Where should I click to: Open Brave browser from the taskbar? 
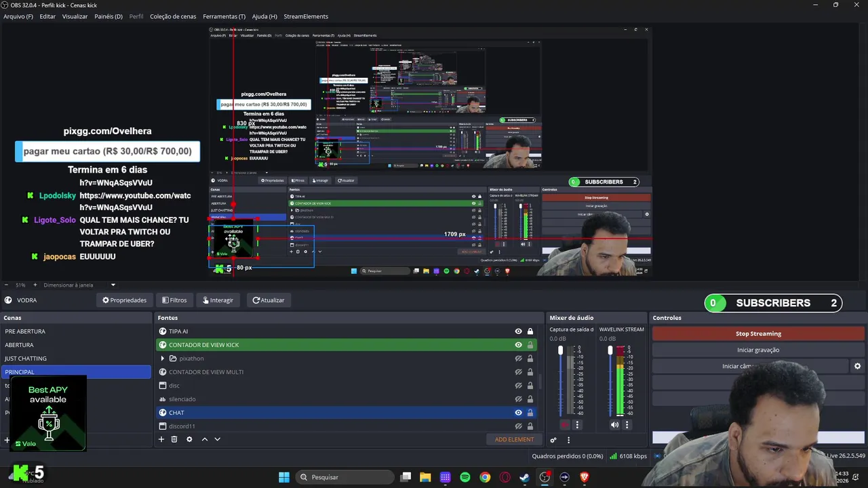coord(585,477)
